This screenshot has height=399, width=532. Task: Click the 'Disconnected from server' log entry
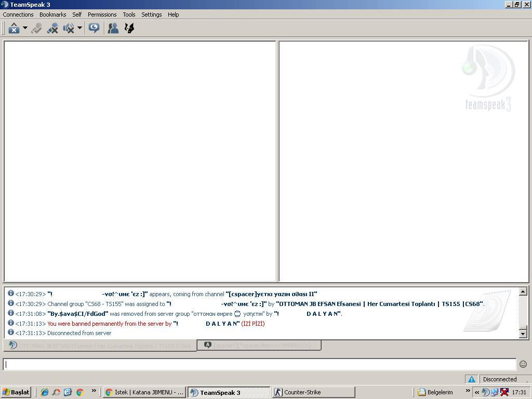pos(79,333)
